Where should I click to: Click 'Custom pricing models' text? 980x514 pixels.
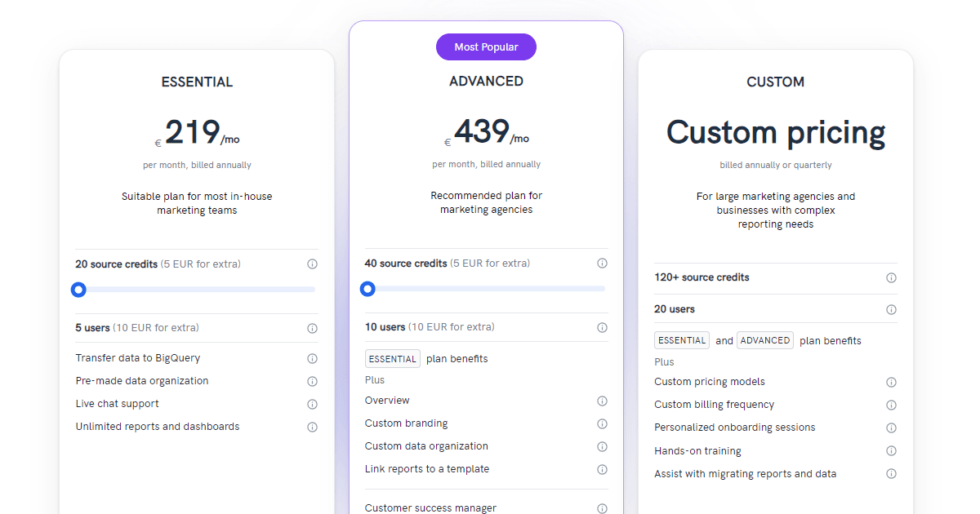tap(710, 382)
